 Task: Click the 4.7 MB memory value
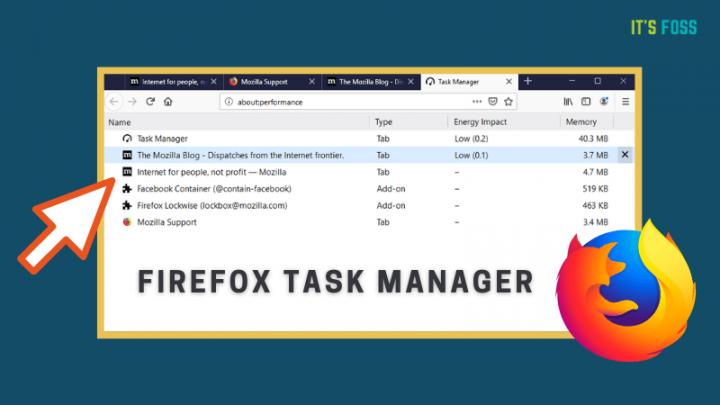(596, 172)
